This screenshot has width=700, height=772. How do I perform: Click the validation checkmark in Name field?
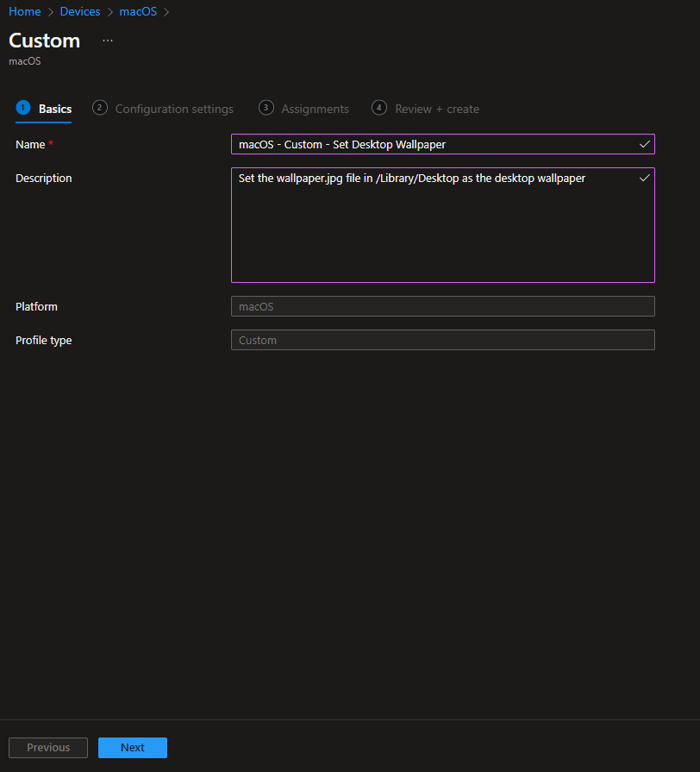coord(645,144)
